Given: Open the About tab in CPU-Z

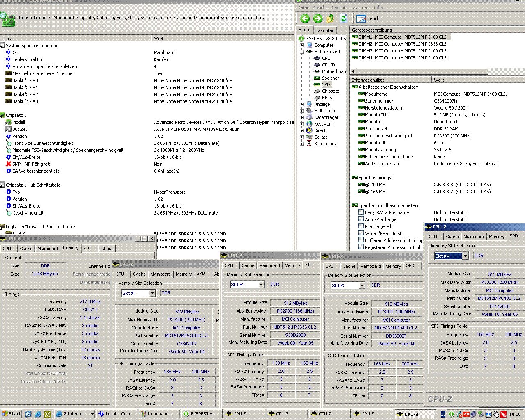Looking at the screenshot, I should [107, 249].
